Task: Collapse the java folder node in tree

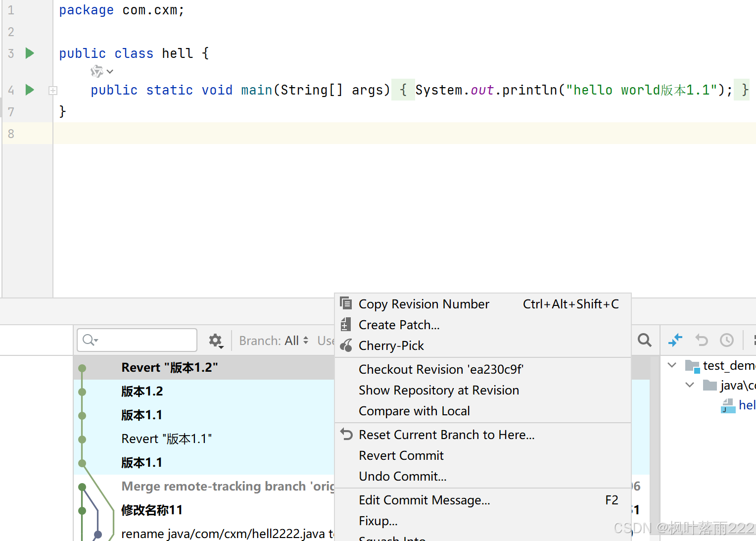Action: 689,385
